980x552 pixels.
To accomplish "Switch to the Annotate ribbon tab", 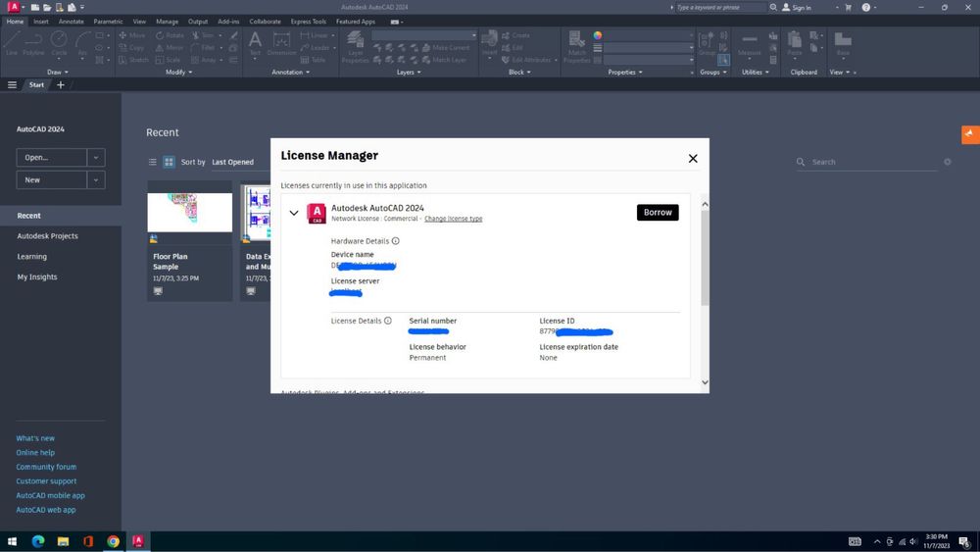I will (x=71, y=22).
